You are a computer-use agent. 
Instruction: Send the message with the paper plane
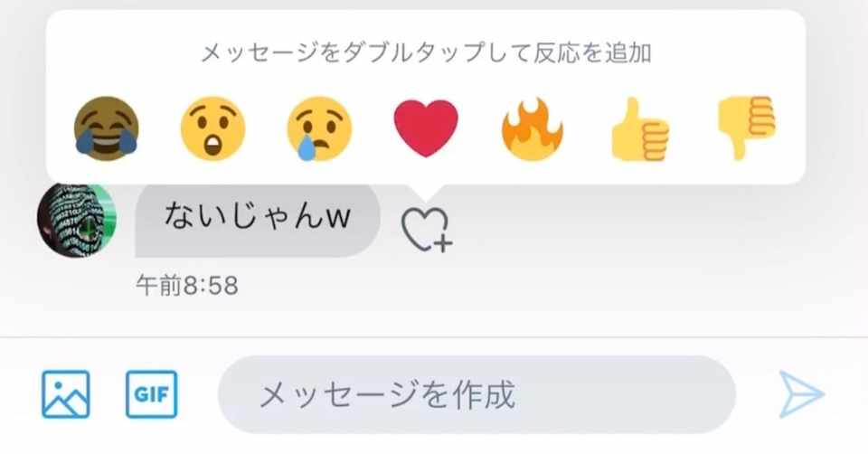[802, 394]
